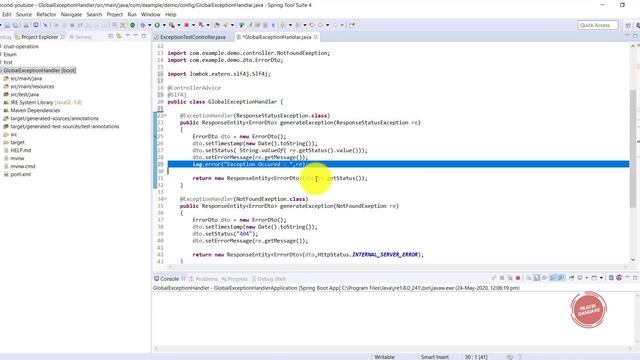Select GlobalExceptionHandler [boot] project
640x360 pixels.
[x=39, y=70]
